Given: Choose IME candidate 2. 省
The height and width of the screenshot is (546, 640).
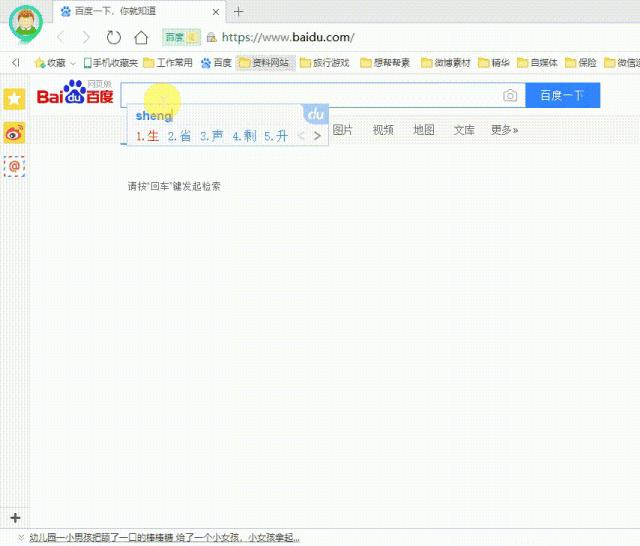Looking at the screenshot, I should click(179, 136).
